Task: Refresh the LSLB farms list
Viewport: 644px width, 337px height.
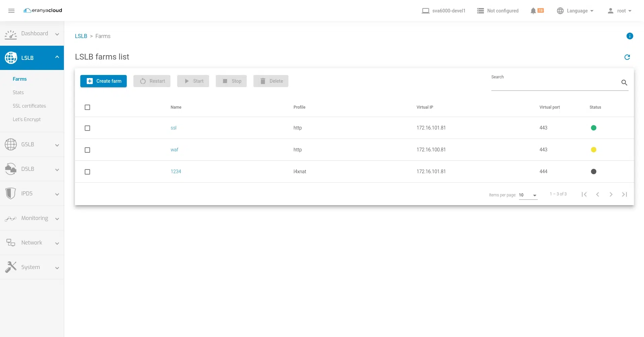Action: pyautogui.click(x=627, y=57)
